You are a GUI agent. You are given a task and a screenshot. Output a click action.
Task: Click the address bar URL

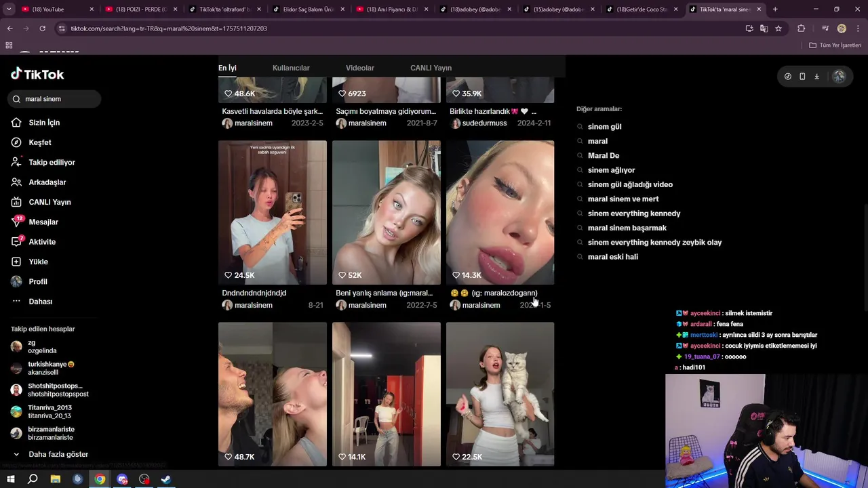(169, 28)
